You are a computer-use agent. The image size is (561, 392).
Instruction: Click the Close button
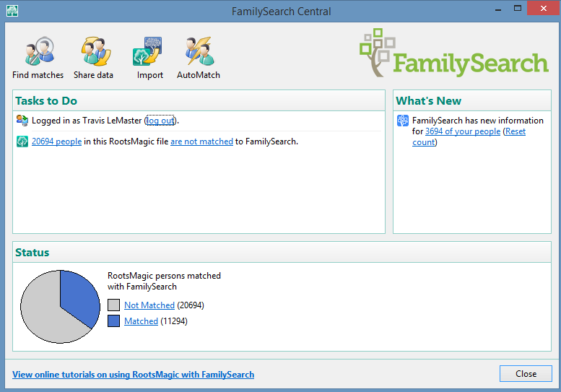point(526,373)
